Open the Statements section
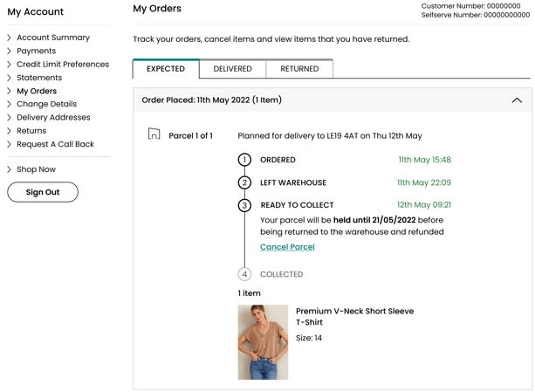The height and width of the screenshot is (392, 535). pyautogui.click(x=39, y=78)
